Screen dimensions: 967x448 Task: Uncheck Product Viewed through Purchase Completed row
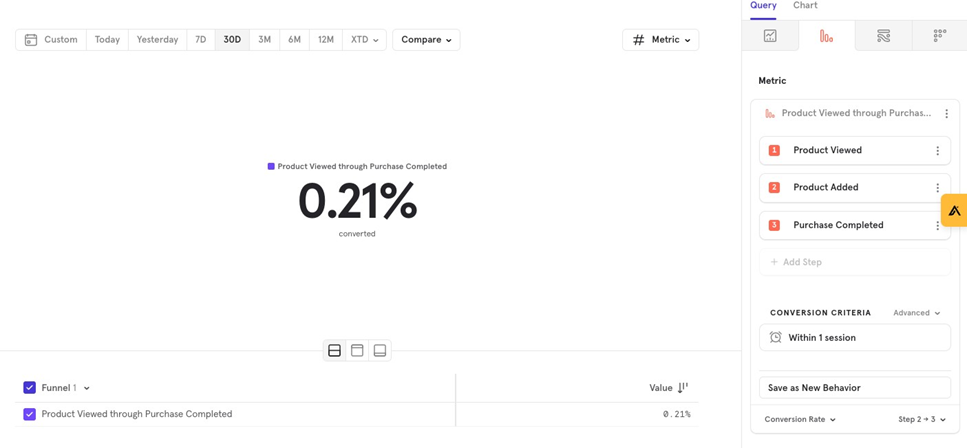pyautogui.click(x=30, y=414)
